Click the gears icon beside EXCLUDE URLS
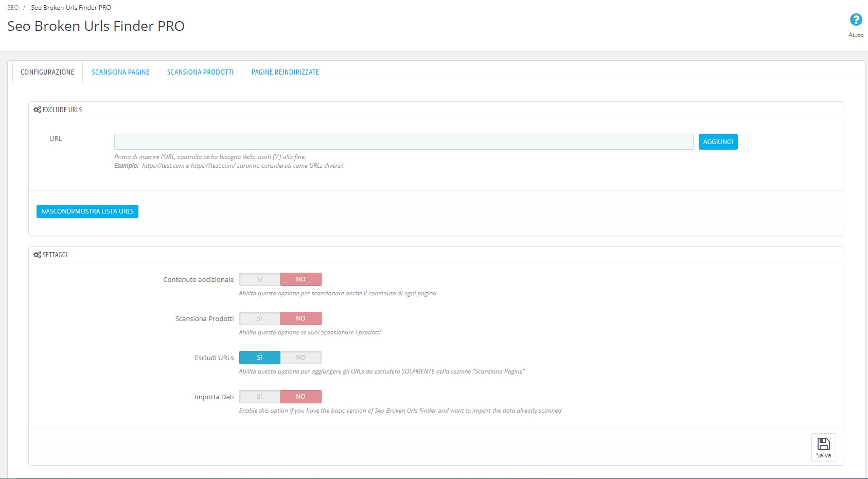Image resolution: width=868 pixels, height=479 pixels. pyautogui.click(x=37, y=110)
